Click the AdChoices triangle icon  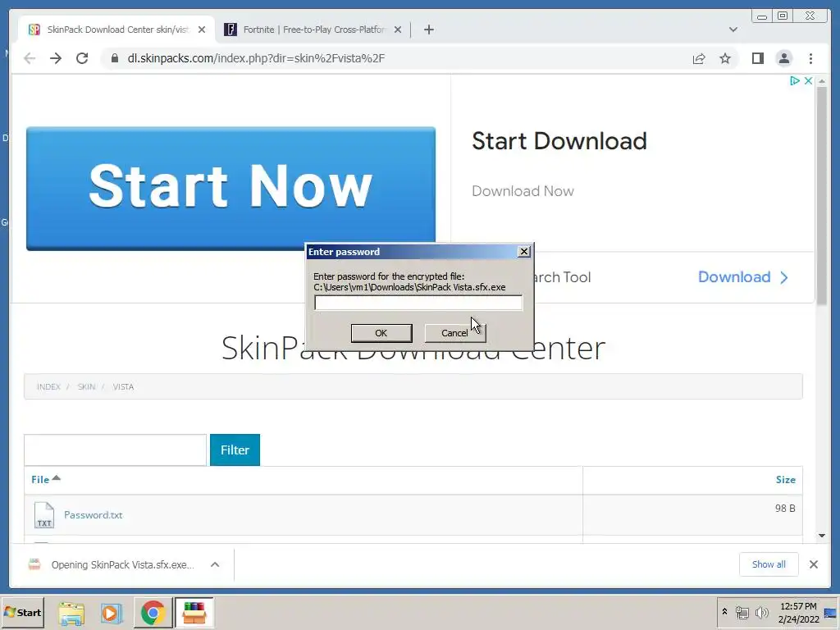(795, 81)
